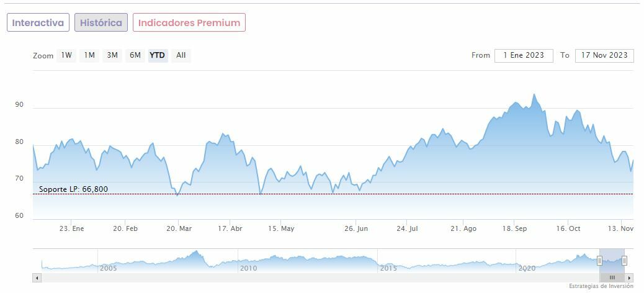Image resolution: width=644 pixels, height=293 pixels.
Task: Open the Estrategias de Inversión credit link
Action: click(601, 286)
